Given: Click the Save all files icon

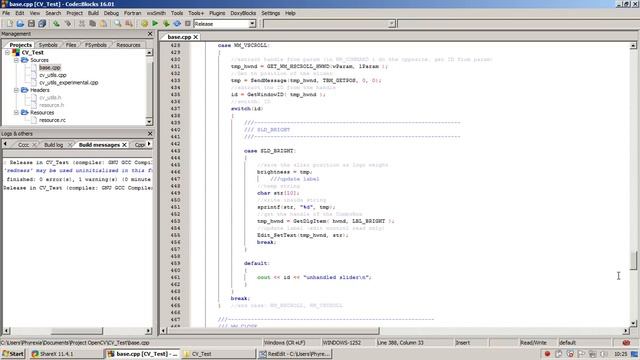Looking at the screenshot, I should (x=42, y=24).
